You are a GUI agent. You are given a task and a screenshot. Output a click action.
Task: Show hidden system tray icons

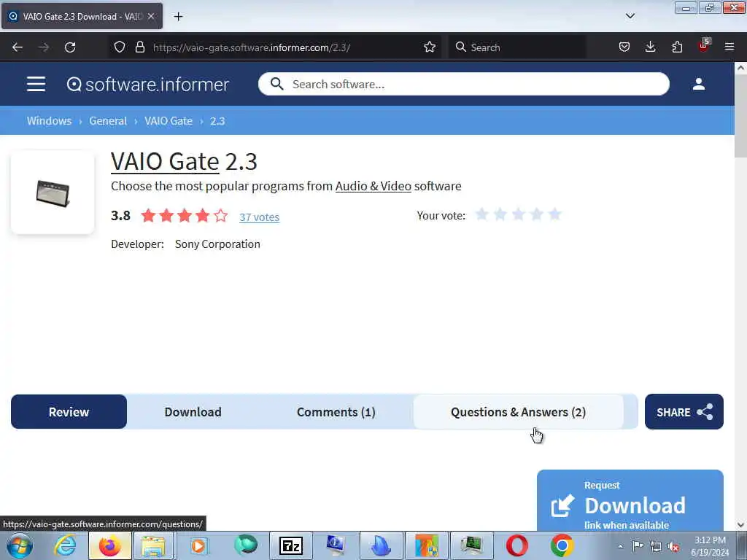(x=621, y=546)
